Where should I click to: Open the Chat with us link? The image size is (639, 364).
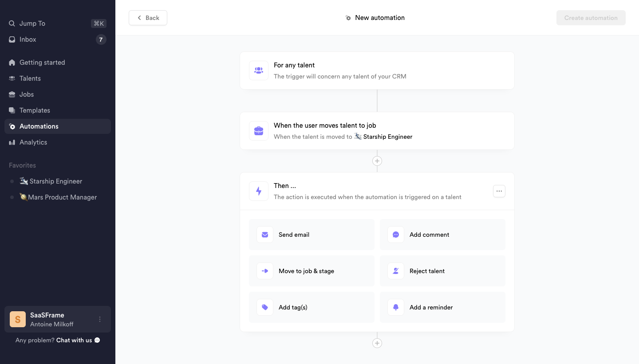click(x=78, y=340)
